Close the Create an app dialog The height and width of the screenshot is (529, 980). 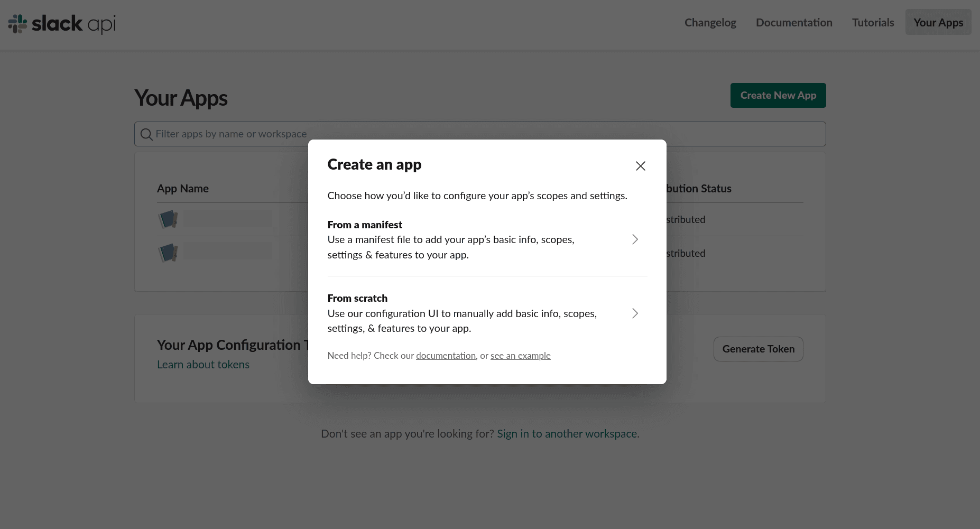click(640, 166)
